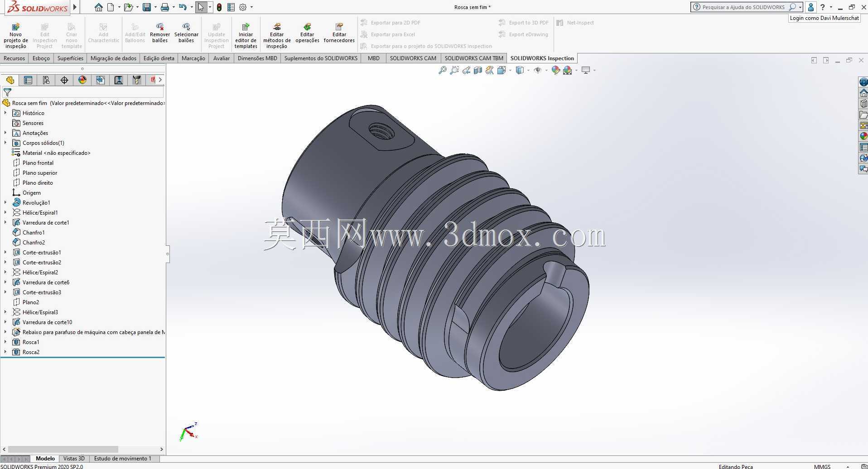Open SOLIDWORKS menu flyout arrow
Screen dimensions: 868x469
tap(75, 7)
